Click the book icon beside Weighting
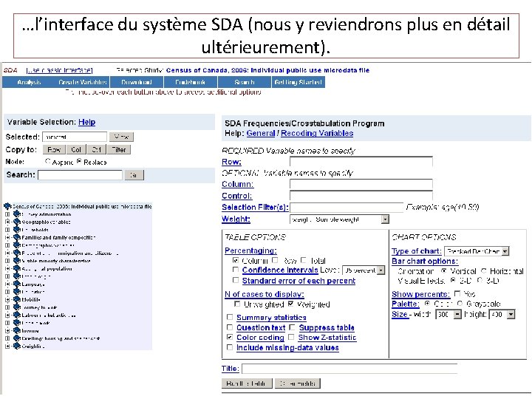 point(16,346)
